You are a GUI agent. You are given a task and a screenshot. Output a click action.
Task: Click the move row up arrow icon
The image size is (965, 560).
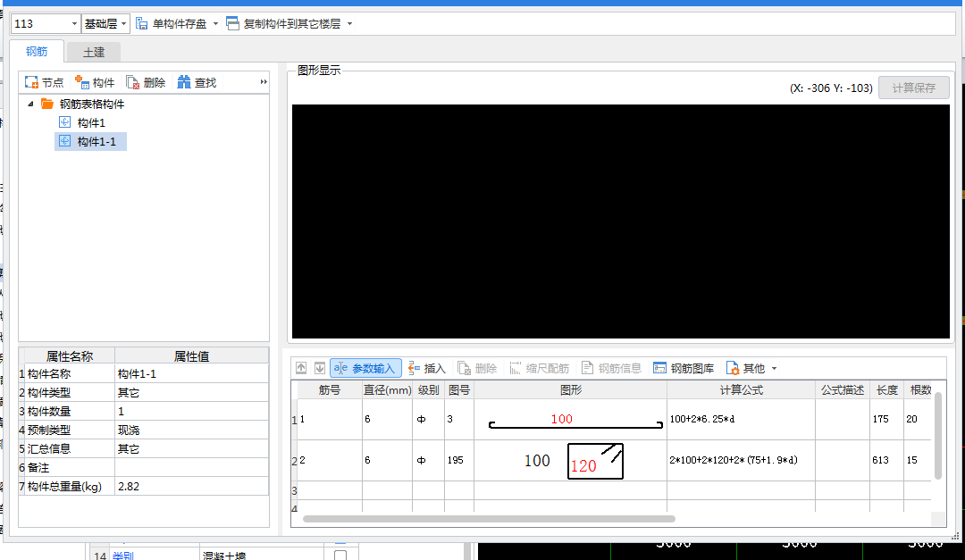(x=303, y=367)
